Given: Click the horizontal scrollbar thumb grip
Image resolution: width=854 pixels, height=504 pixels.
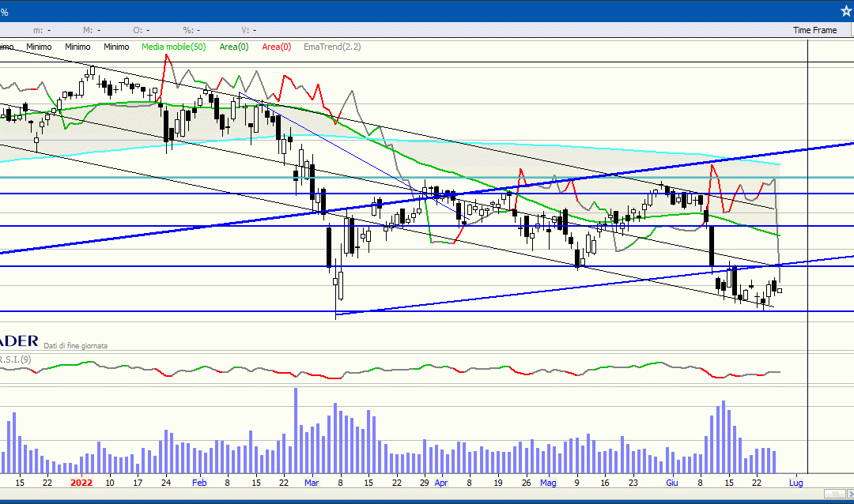Looking at the screenshot, I should tap(834, 494).
